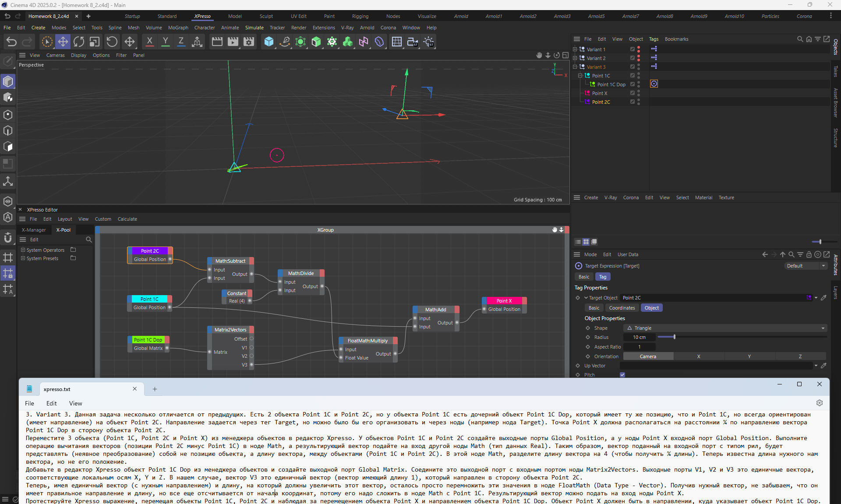841x504 pixels.
Task: Select the Rotate tool icon
Action: click(x=79, y=42)
